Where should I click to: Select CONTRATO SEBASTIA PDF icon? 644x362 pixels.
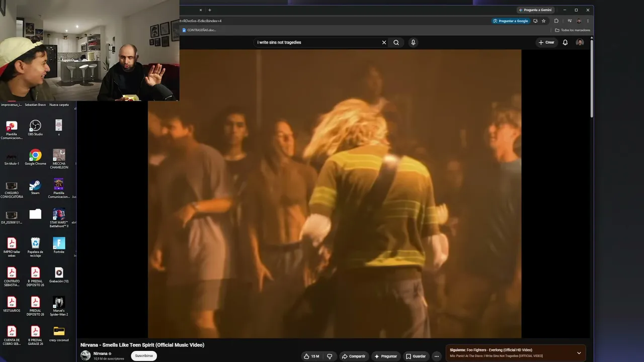(12, 277)
